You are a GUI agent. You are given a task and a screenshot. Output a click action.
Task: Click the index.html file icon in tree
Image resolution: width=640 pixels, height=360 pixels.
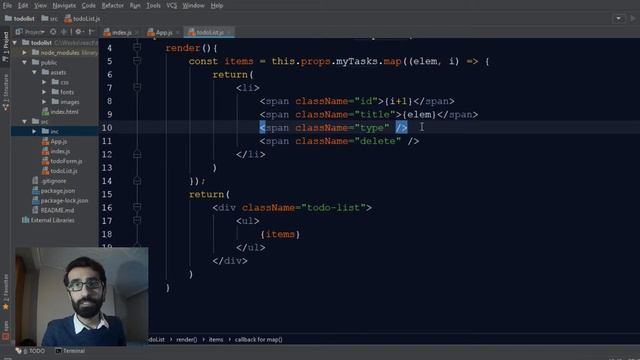point(45,111)
